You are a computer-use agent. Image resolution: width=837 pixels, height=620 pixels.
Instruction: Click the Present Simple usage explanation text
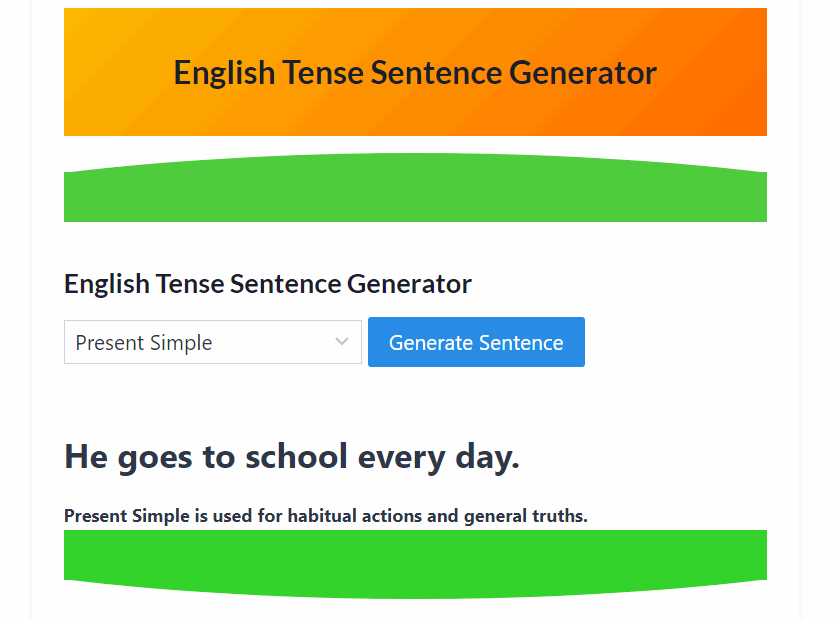pos(326,516)
